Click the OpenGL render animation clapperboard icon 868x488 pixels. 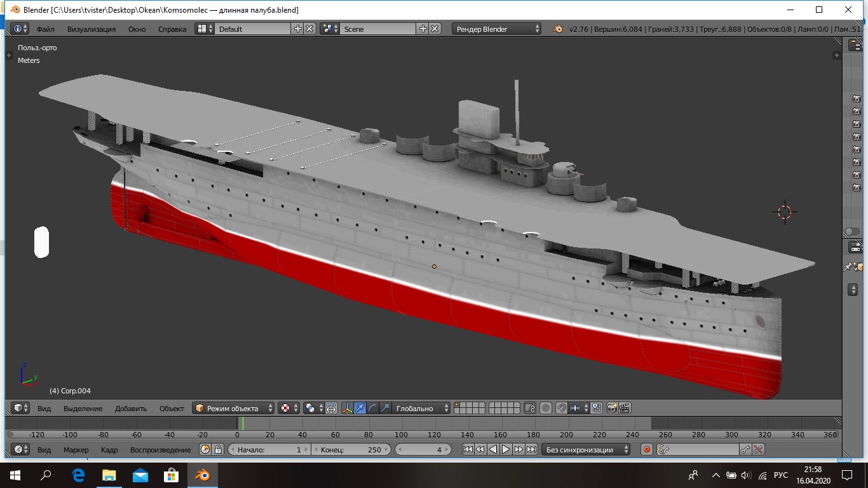point(625,408)
